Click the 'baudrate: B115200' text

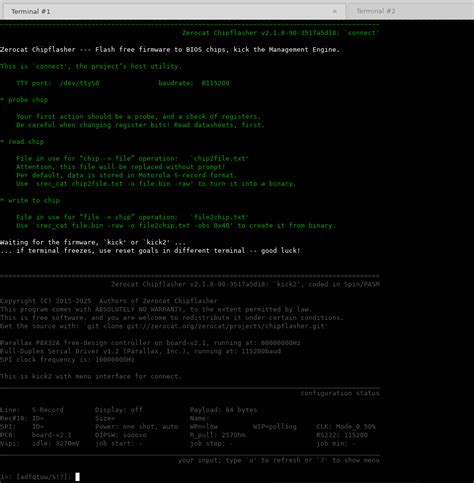point(194,83)
